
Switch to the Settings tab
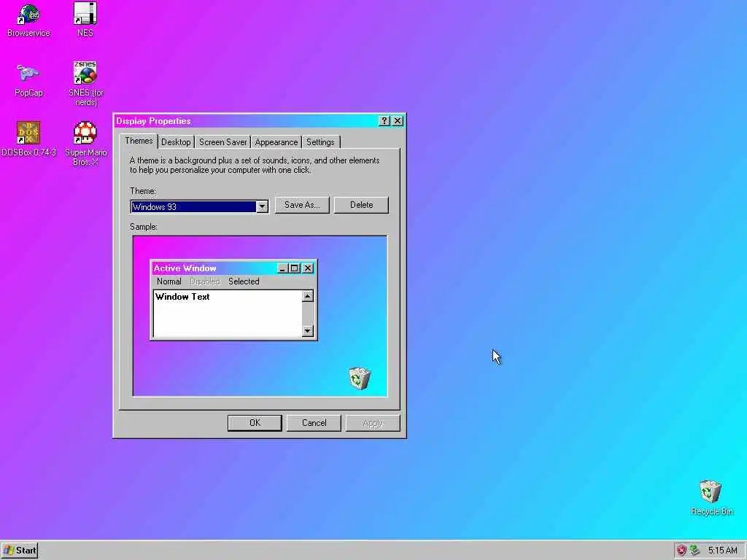(321, 142)
